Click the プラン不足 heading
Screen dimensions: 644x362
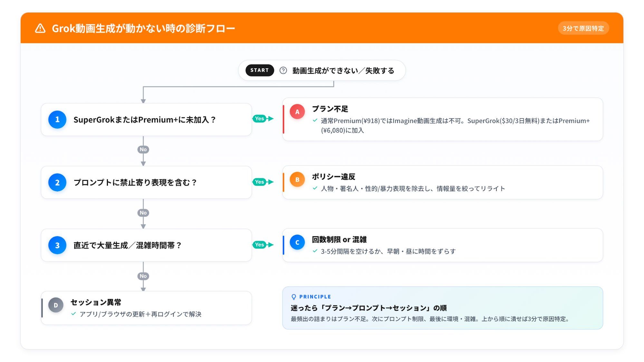click(x=330, y=109)
